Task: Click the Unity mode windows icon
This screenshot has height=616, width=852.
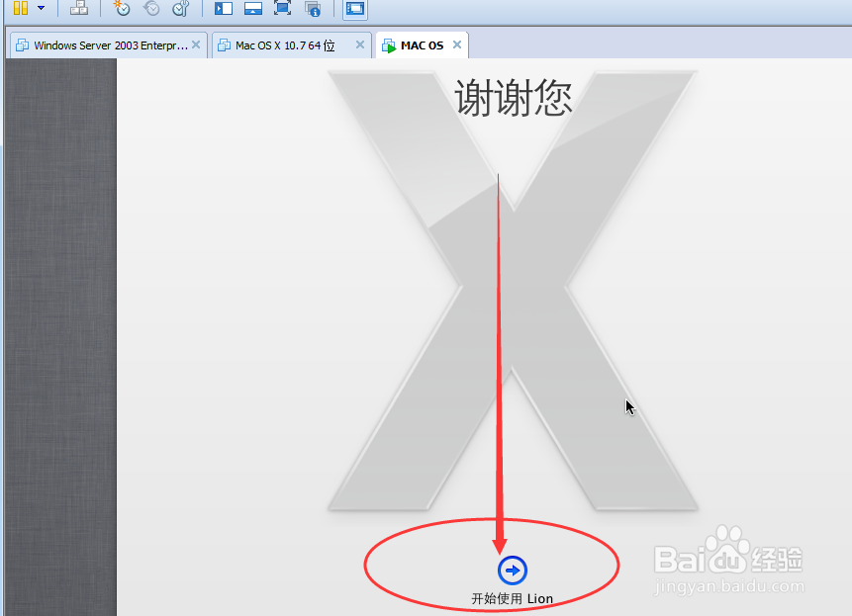Action: pyautogui.click(x=313, y=8)
